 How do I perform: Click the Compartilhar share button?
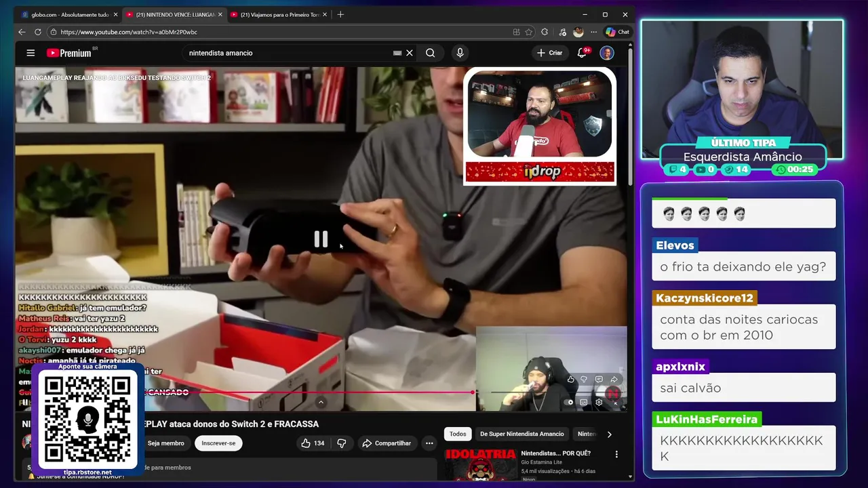[x=387, y=443]
